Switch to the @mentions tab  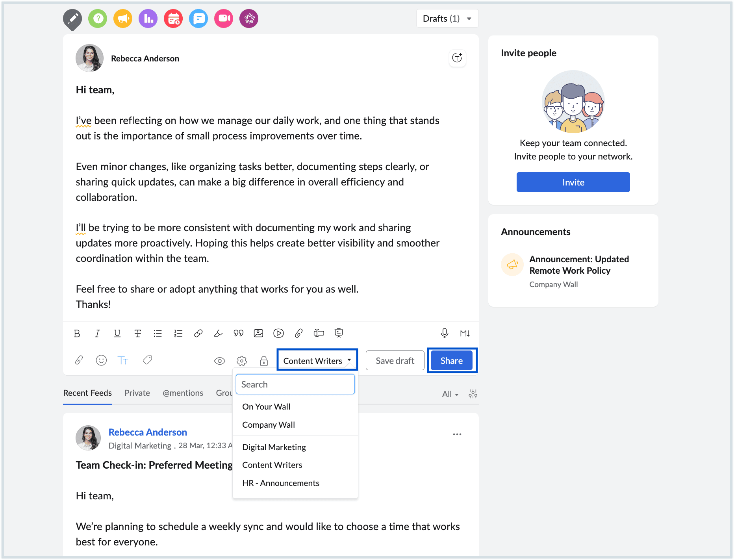(183, 393)
